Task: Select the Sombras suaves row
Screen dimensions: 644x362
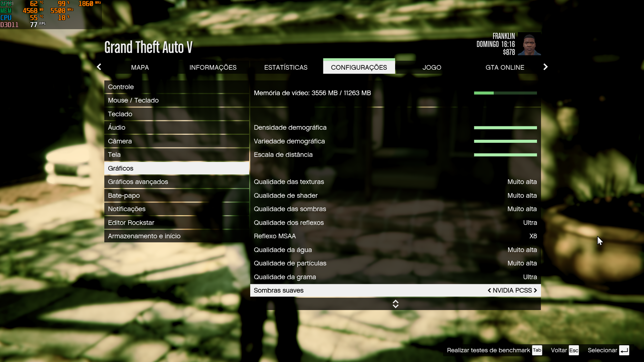Action: (x=395, y=290)
